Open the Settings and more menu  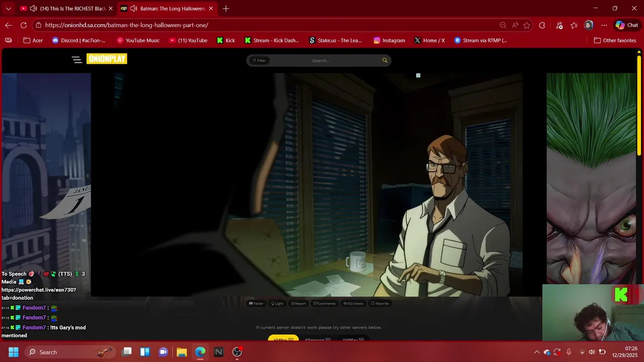coord(604,25)
